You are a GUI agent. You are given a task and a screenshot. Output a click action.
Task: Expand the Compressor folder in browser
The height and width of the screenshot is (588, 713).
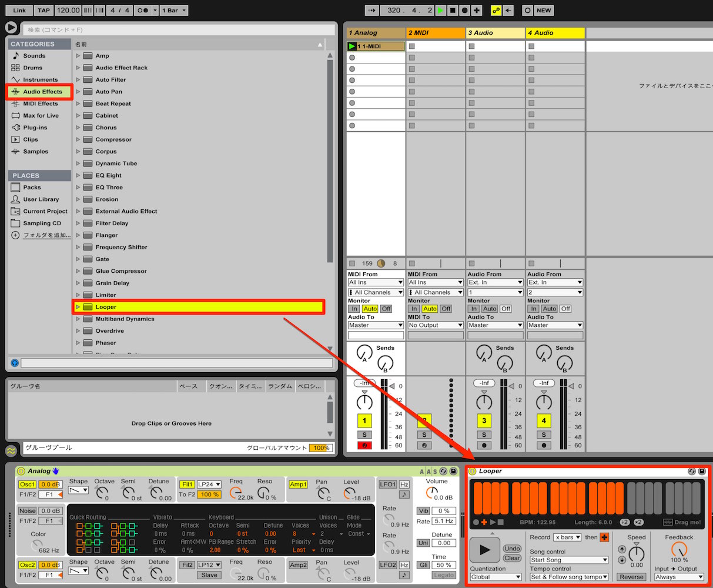pos(78,139)
